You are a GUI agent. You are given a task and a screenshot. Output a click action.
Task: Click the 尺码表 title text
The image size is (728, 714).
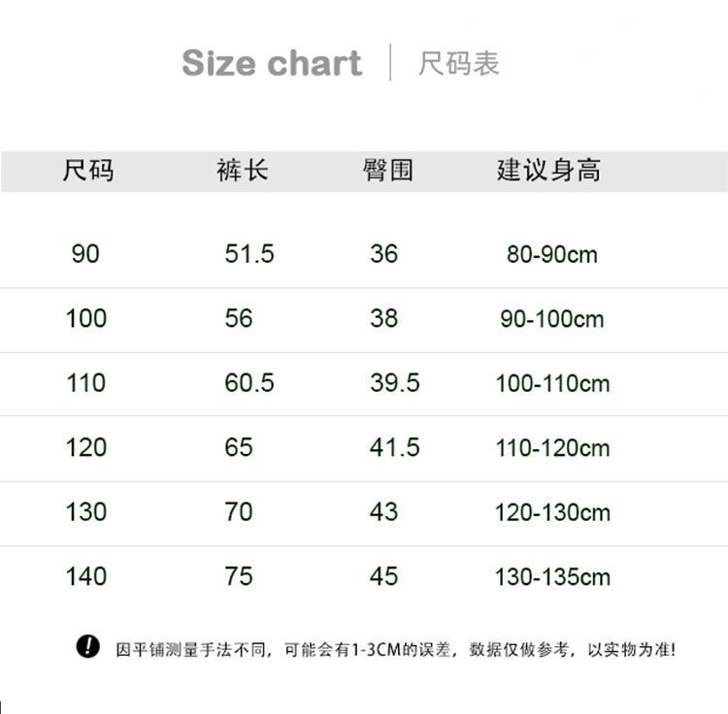click(459, 63)
